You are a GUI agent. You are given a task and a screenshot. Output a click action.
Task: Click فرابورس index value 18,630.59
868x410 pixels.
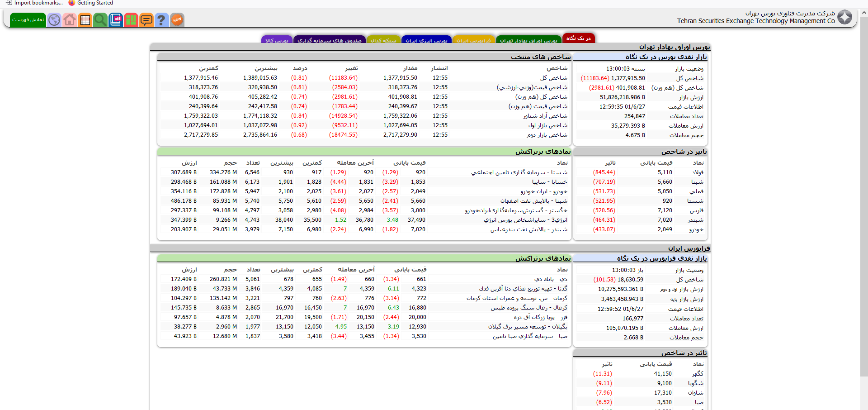click(630, 280)
